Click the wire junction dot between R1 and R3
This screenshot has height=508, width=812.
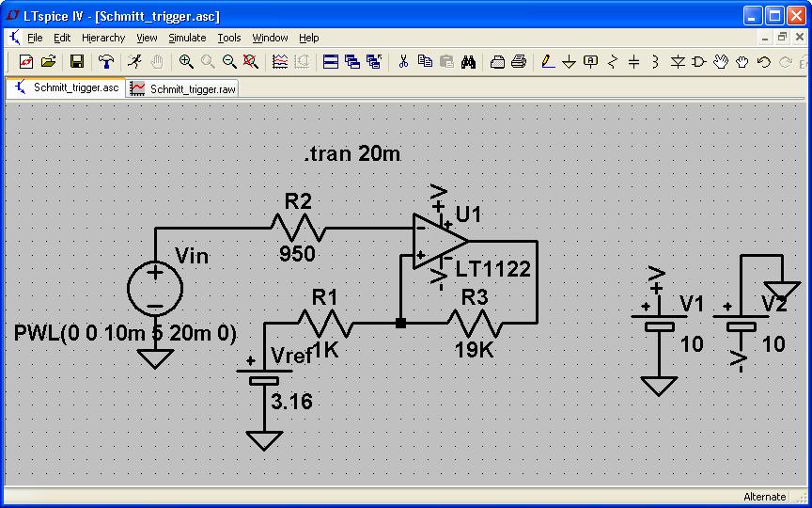[x=400, y=323]
